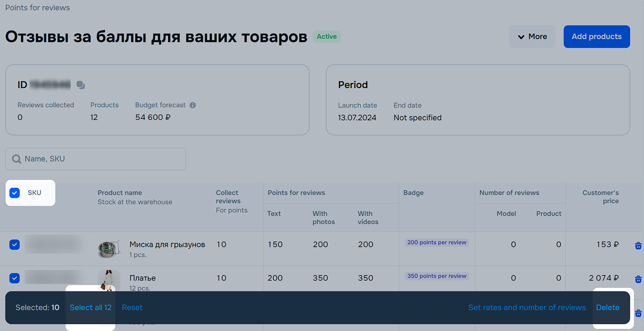
Task: Delete Платье row with trash icon
Action: pyautogui.click(x=638, y=279)
